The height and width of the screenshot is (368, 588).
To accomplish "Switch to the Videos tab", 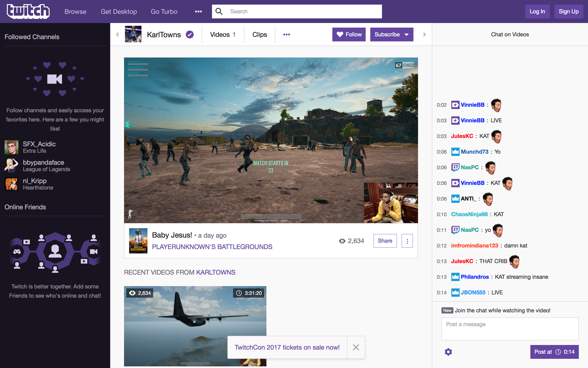I will click(x=223, y=34).
